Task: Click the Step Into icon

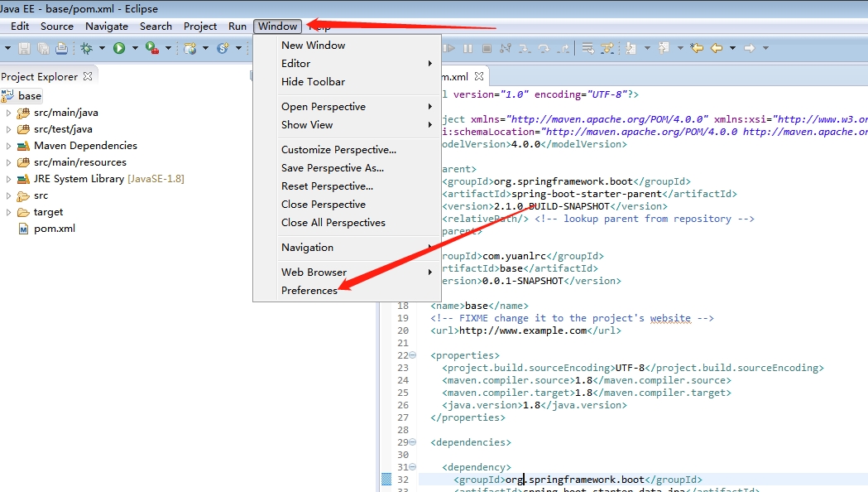Action: tap(525, 49)
